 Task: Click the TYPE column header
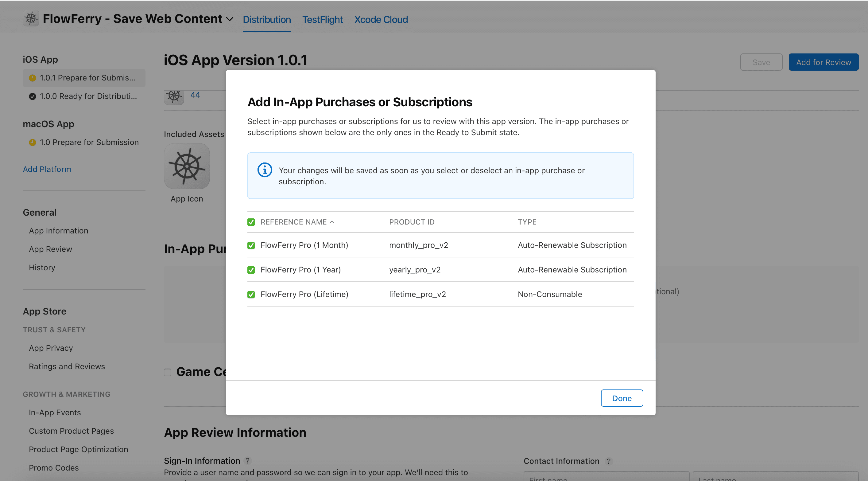pyautogui.click(x=527, y=222)
